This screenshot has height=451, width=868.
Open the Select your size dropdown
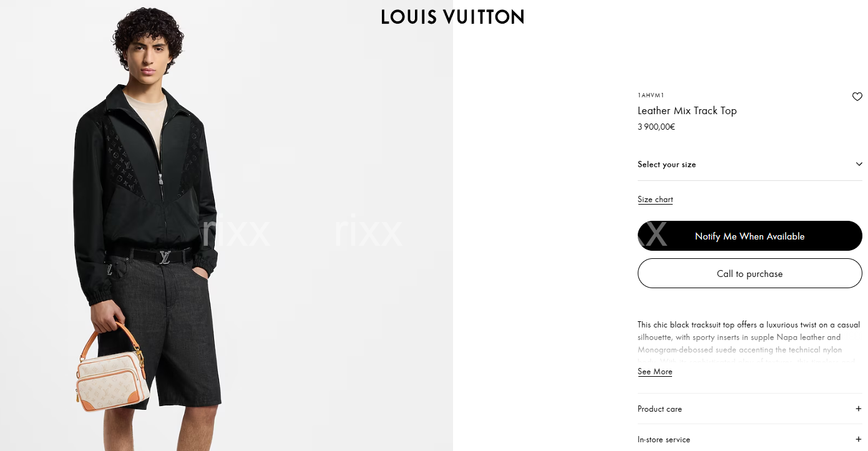click(x=749, y=165)
